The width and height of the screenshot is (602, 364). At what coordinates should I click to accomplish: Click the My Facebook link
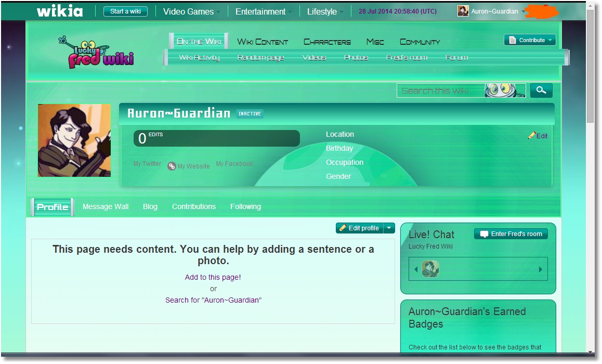pos(234,164)
